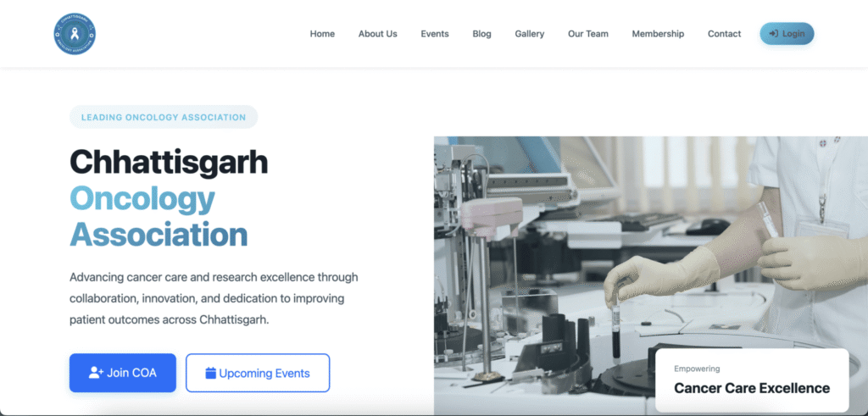Open the Membership page
Image resolution: width=868 pixels, height=416 pixels.
(658, 34)
